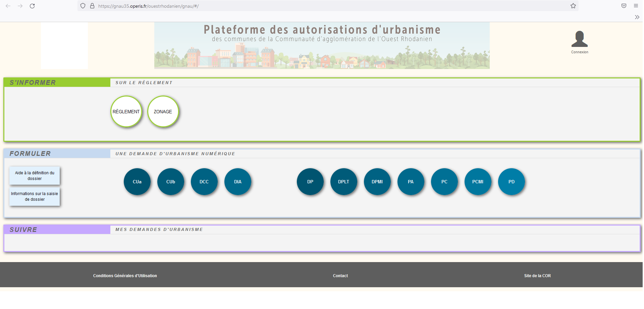Select the PCMI request circle
The width and height of the screenshot is (644, 309).
coord(478,182)
